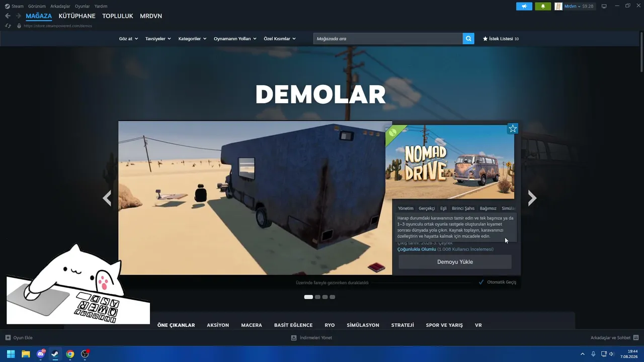Open the Görünüm menu

(x=37, y=6)
